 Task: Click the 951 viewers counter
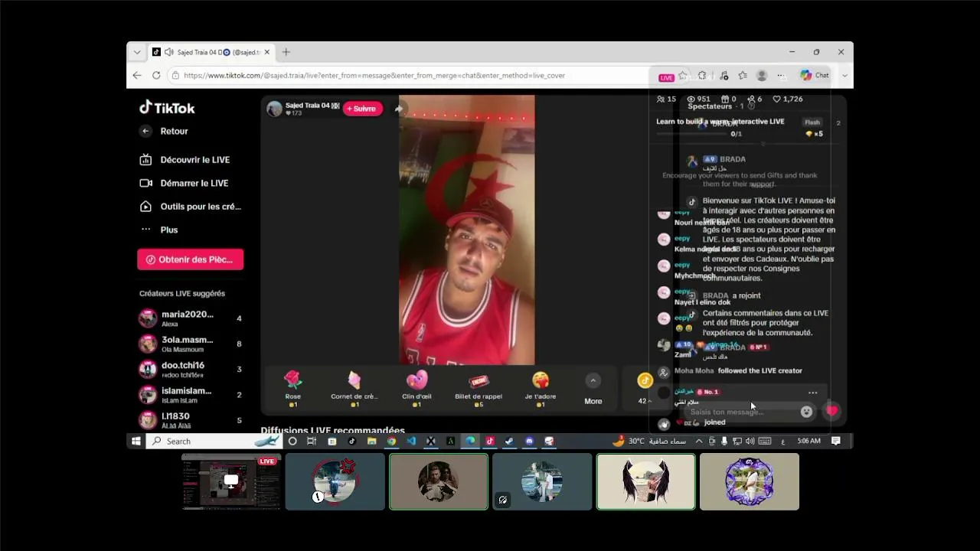coord(699,99)
